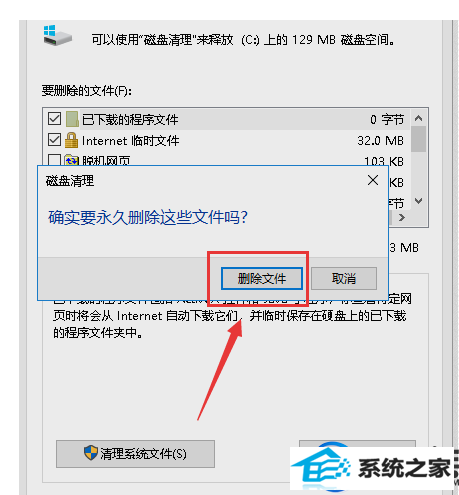Click the disk drive icon at top
The height and width of the screenshot is (495, 459).
coord(57,36)
